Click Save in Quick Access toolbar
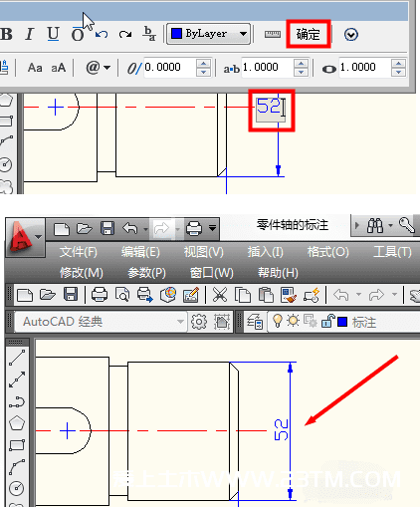420x507 pixels. [107, 229]
